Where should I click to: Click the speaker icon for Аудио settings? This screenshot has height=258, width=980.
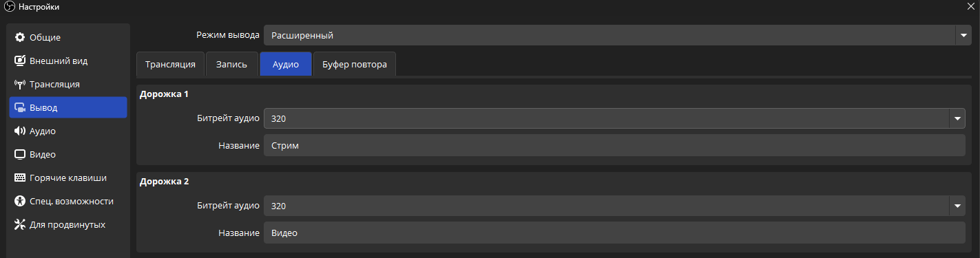[x=20, y=131]
